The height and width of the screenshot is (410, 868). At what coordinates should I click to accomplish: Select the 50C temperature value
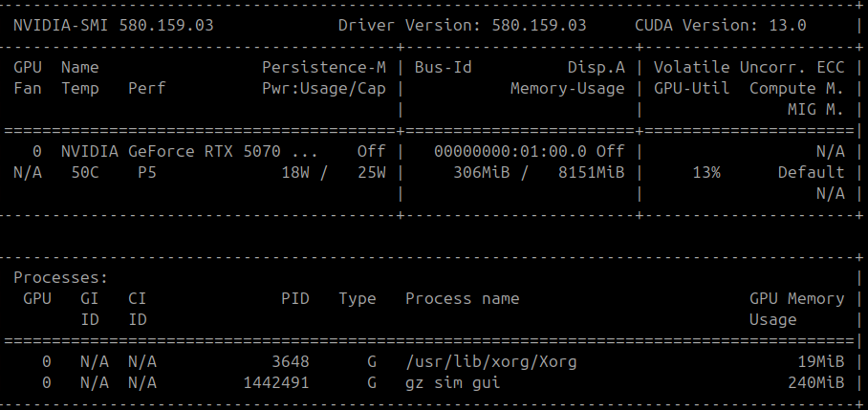point(85,173)
